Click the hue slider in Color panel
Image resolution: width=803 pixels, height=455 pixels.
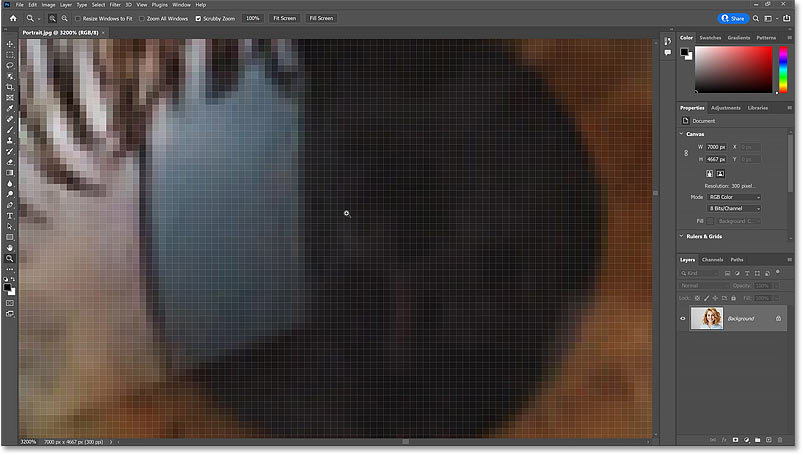(x=783, y=70)
